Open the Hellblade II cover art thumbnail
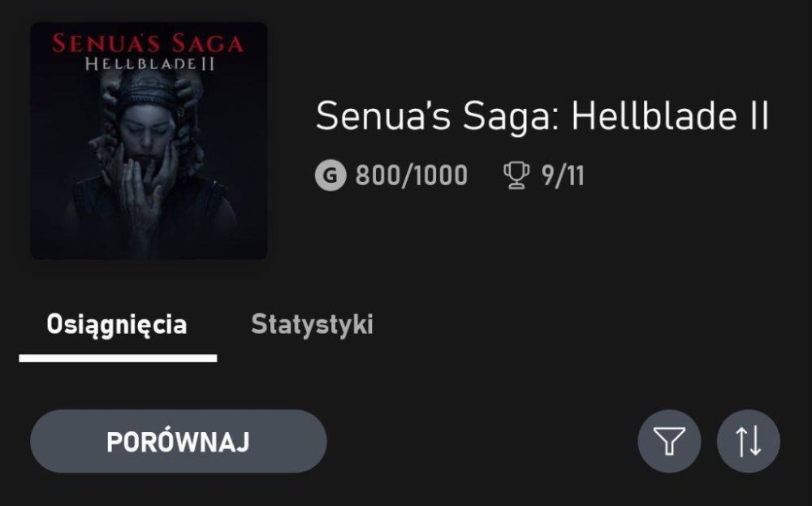The height and width of the screenshot is (506, 812). 149,141
